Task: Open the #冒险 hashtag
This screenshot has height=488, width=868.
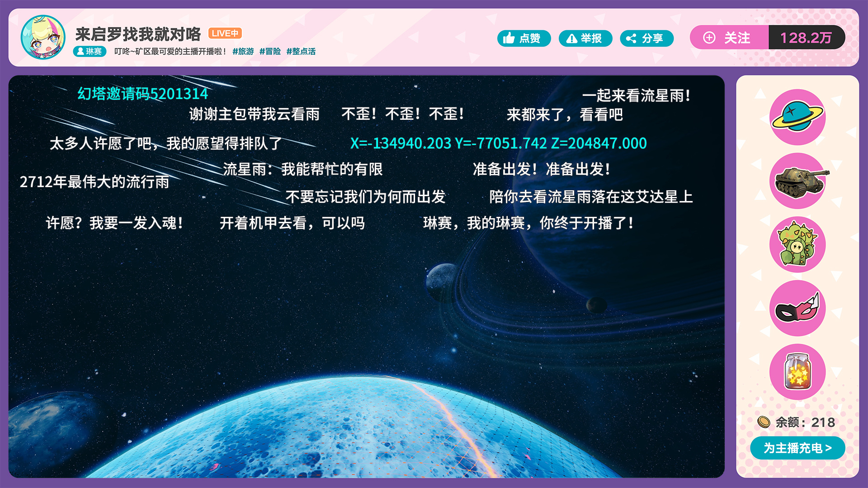Action: (270, 52)
